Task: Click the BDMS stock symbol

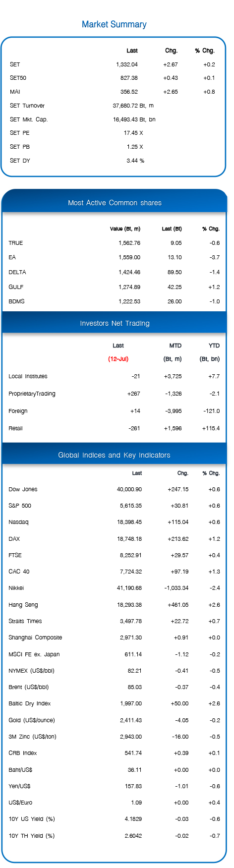Action: [16, 301]
